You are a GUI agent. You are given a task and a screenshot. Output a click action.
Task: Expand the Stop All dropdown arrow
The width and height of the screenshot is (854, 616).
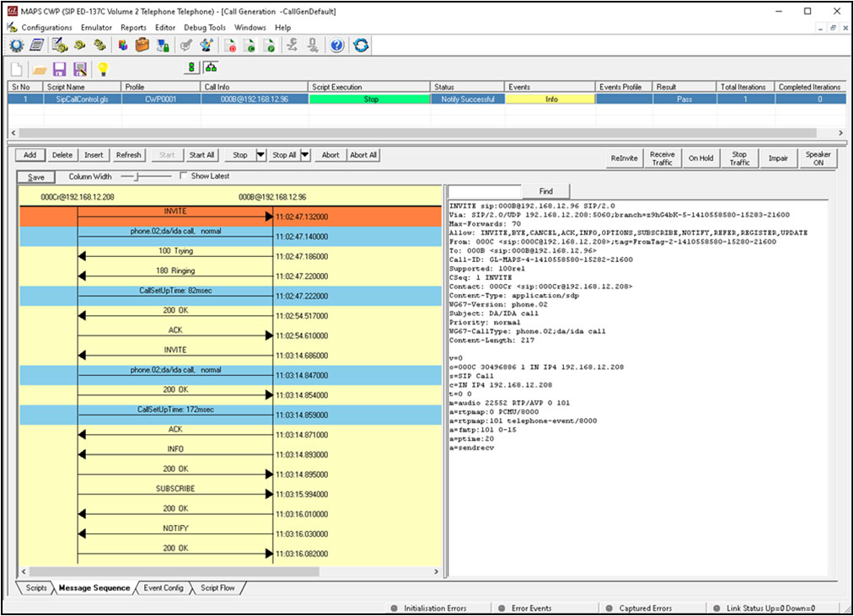(x=305, y=155)
